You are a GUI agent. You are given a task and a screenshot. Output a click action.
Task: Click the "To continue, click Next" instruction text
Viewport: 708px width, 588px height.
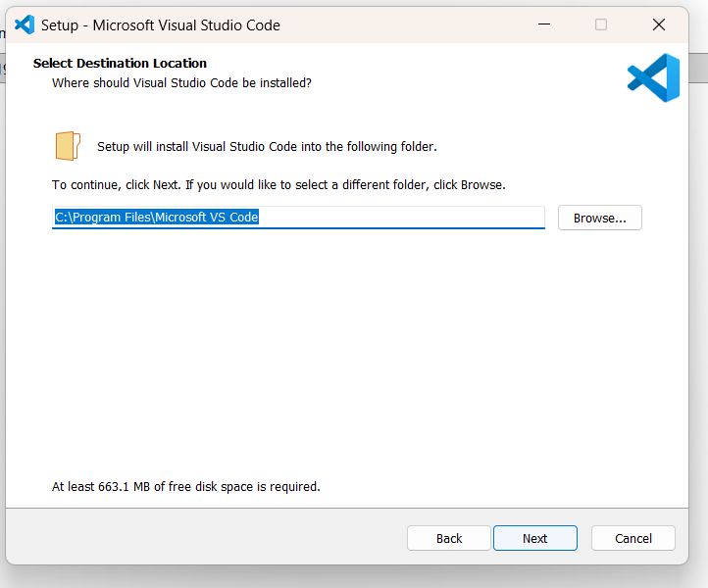pyautogui.click(x=278, y=185)
